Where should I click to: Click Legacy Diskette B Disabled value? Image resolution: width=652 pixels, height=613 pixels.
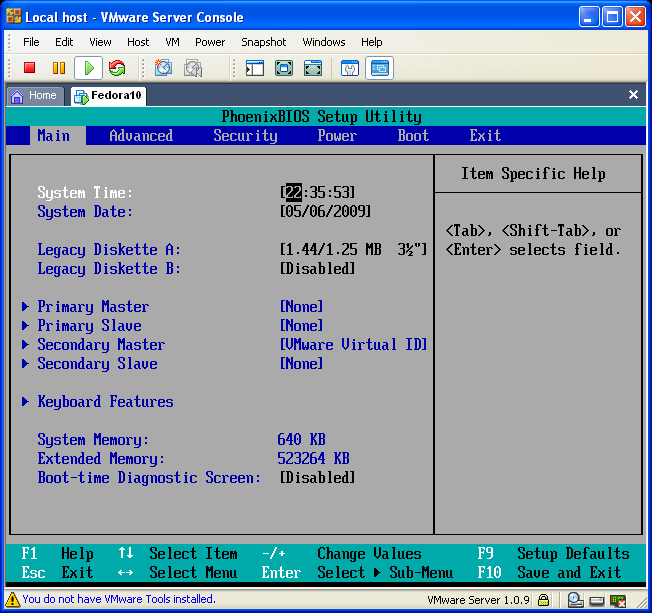[318, 268]
